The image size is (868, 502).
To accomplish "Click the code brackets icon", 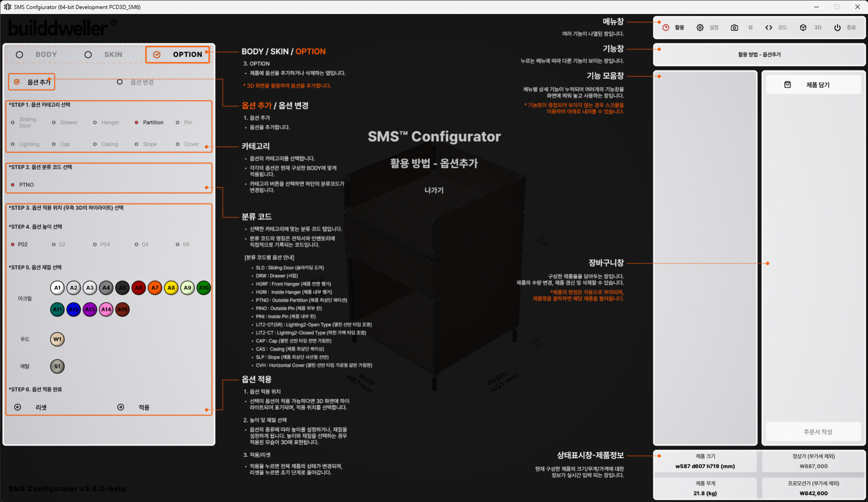I will pyautogui.click(x=769, y=28).
